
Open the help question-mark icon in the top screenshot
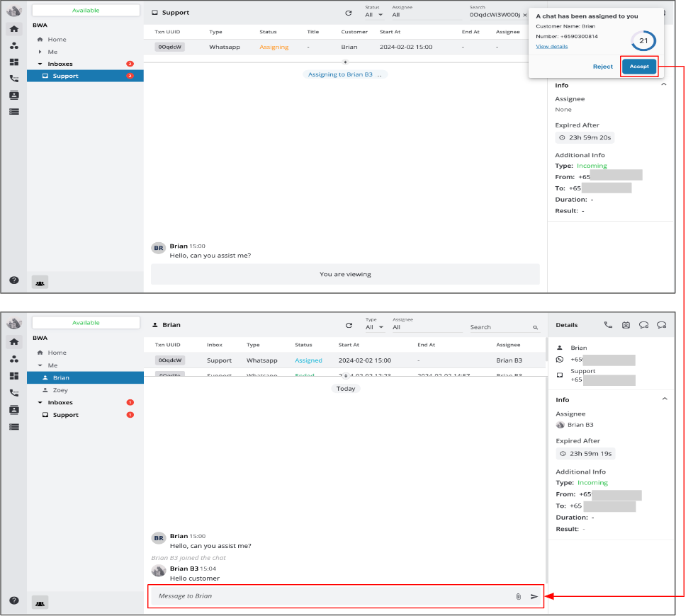pos(14,280)
